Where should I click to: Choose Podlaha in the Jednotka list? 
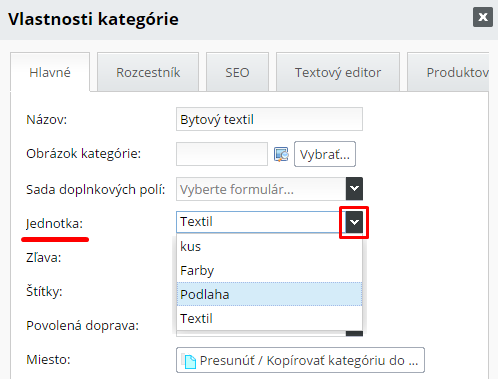tap(269, 294)
